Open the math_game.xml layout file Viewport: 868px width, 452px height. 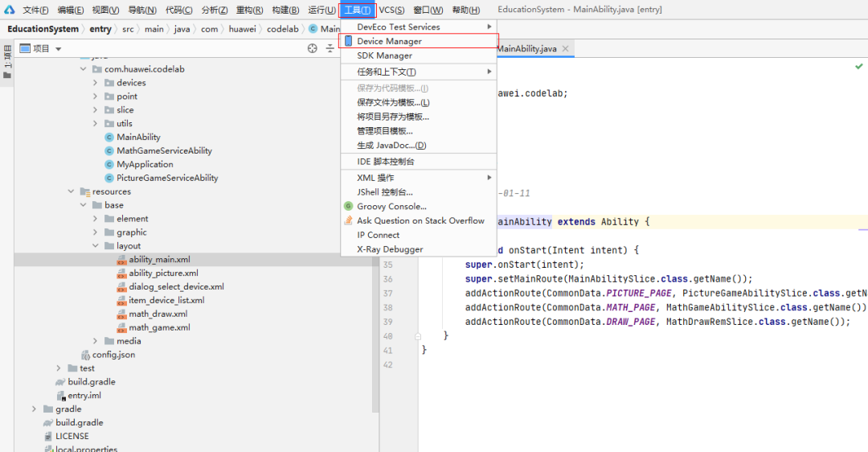[x=159, y=328]
